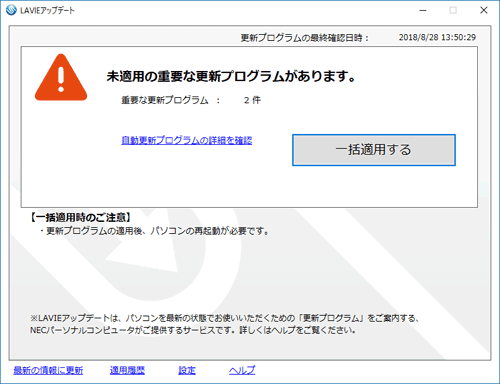Click the LAVIEアップデート app icon in title bar
This screenshot has width=500, height=384.
11,10
